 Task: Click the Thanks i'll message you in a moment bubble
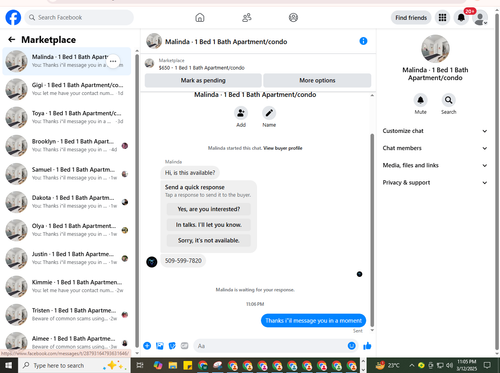(x=313, y=321)
